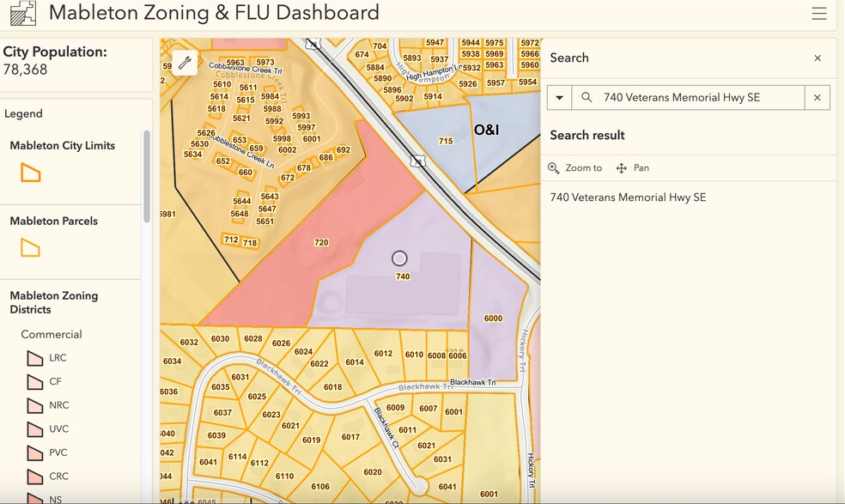
Task: Click the legend panel scrollbar
Action: 147,176
